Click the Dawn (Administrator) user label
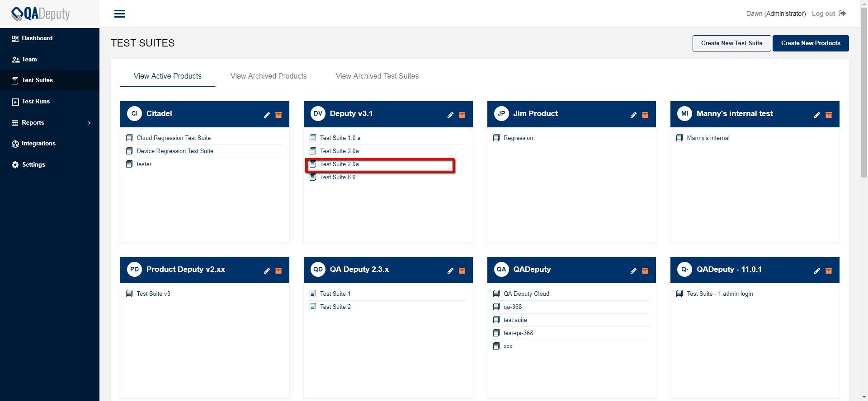This screenshot has height=401, width=868. [x=776, y=14]
